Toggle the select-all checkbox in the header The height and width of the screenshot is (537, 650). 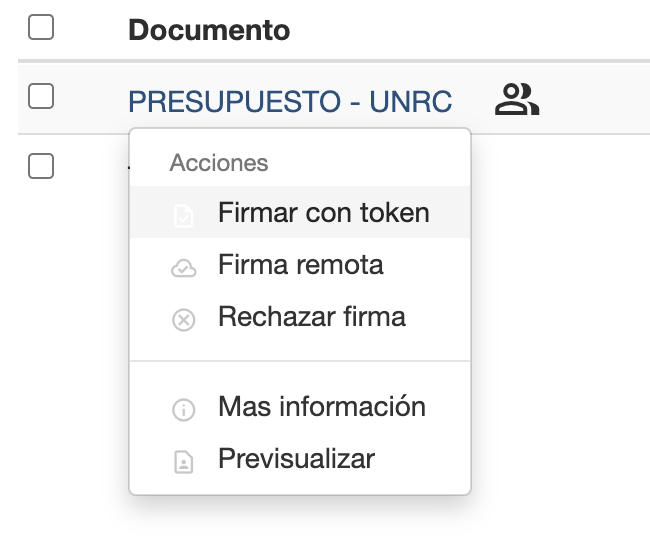click(x=41, y=28)
